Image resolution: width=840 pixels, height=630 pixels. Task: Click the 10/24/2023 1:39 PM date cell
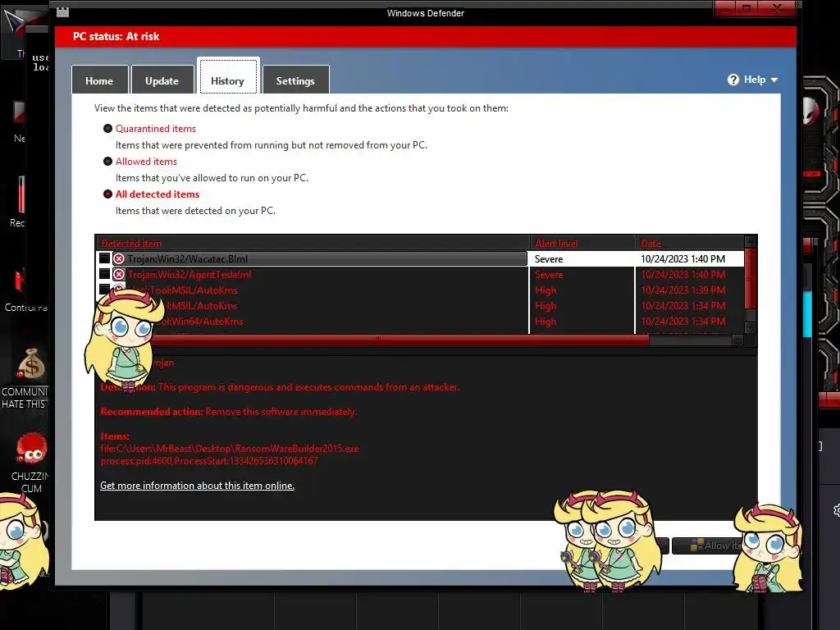[683, 290]
